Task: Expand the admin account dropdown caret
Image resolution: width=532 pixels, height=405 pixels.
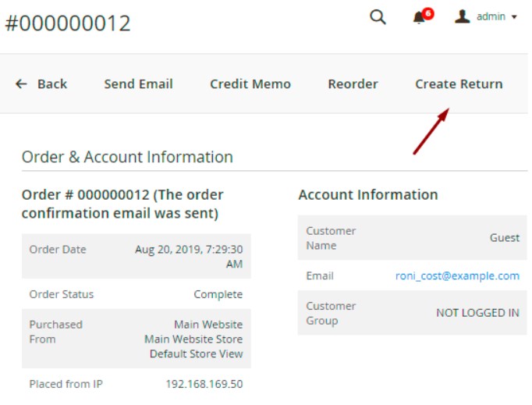Action: tap(514, 17)
